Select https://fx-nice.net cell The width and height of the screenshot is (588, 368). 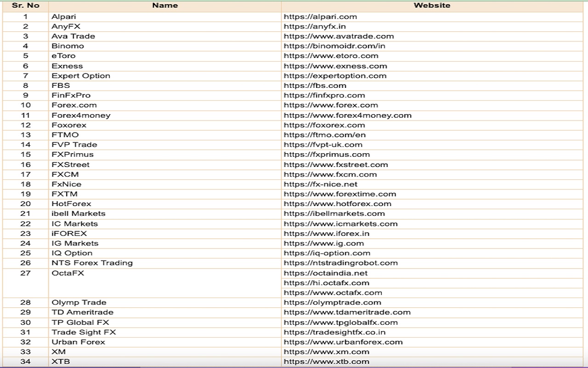pos(432,184)
